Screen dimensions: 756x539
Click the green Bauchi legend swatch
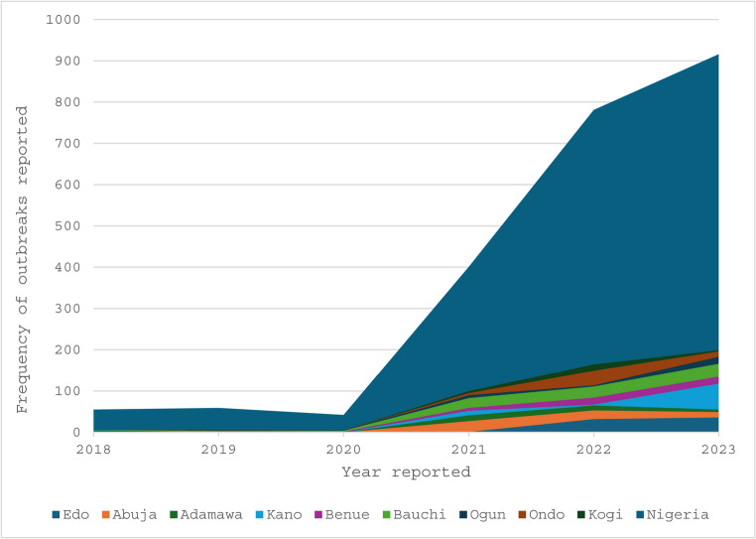tap(385, 515)
